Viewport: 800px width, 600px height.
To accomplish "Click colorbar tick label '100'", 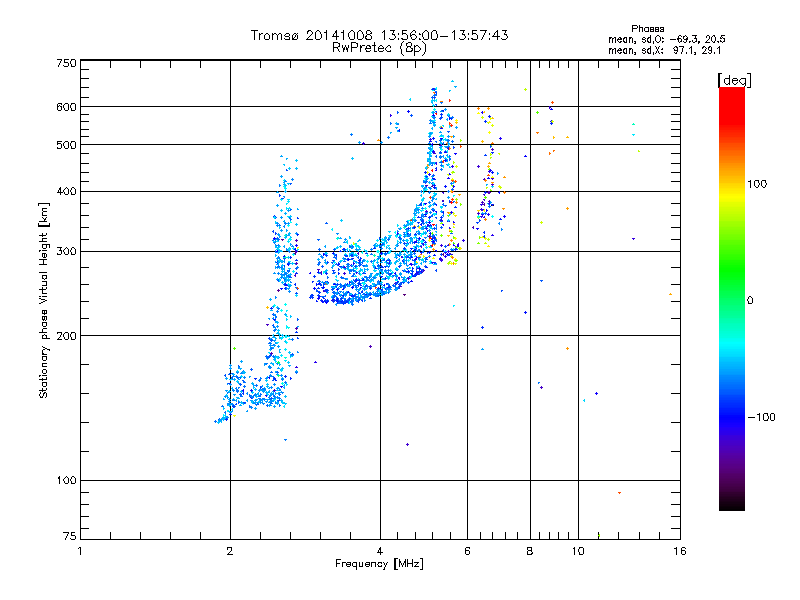I will click(x=757, y=184).
